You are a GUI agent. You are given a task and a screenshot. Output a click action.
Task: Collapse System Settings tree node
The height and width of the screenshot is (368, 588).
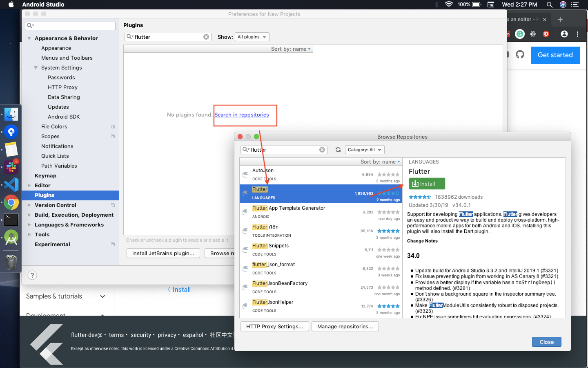tap(36, 68)
